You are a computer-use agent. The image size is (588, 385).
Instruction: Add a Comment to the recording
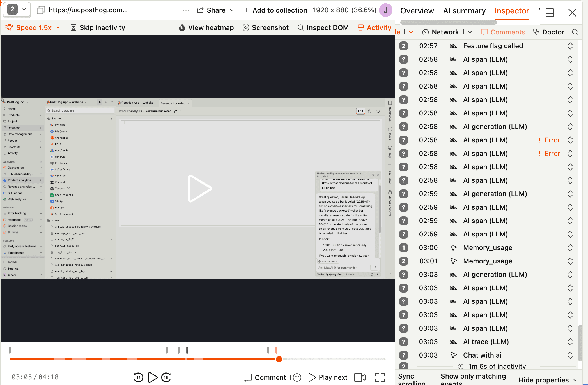tap(265, 377)
